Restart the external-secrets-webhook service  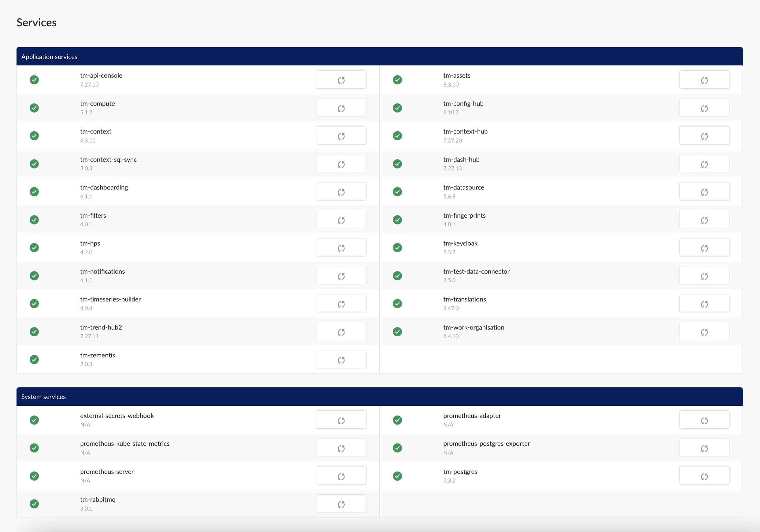coord(341,420)
